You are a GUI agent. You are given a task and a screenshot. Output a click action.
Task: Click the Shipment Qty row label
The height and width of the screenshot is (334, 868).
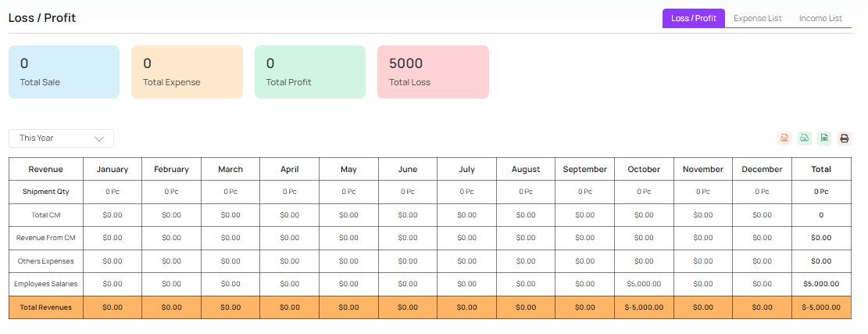45,191
